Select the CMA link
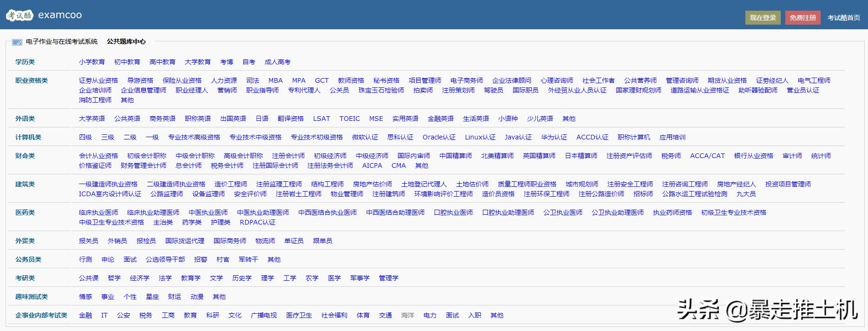 [x=398, y=165]
